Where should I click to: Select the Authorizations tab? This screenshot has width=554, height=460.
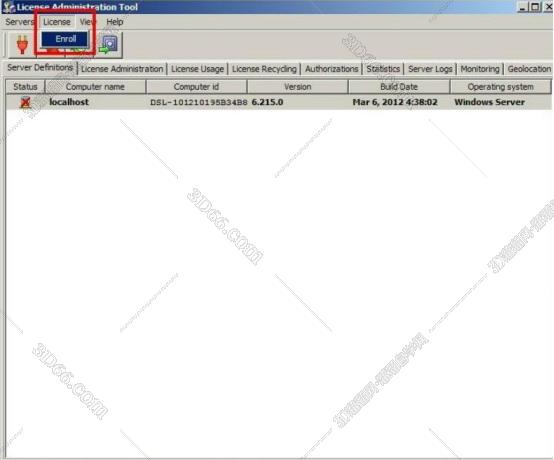(331, 69)
